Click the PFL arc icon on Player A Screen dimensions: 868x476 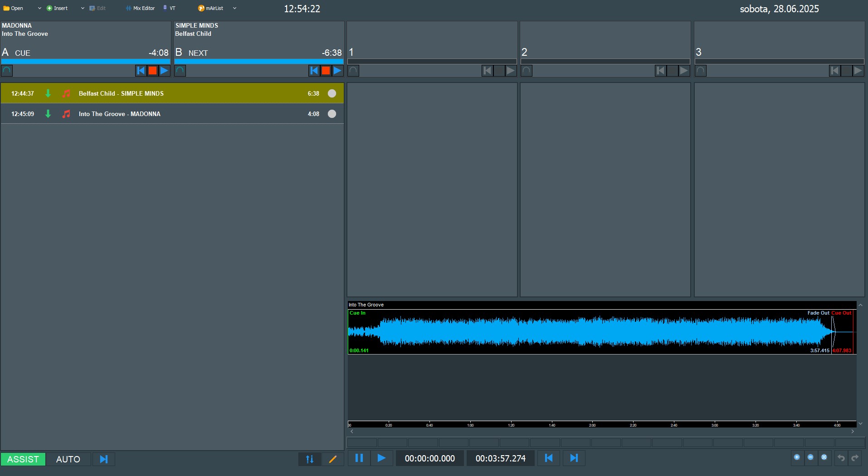(7, 71)
